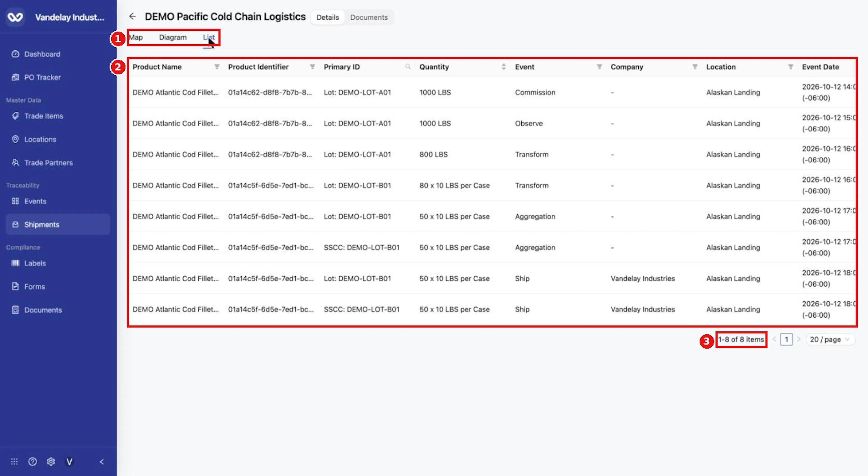This screenshot has height=476, width=868.
Task: Click the user avatar V icon
Action: click(x=69, y=462)
